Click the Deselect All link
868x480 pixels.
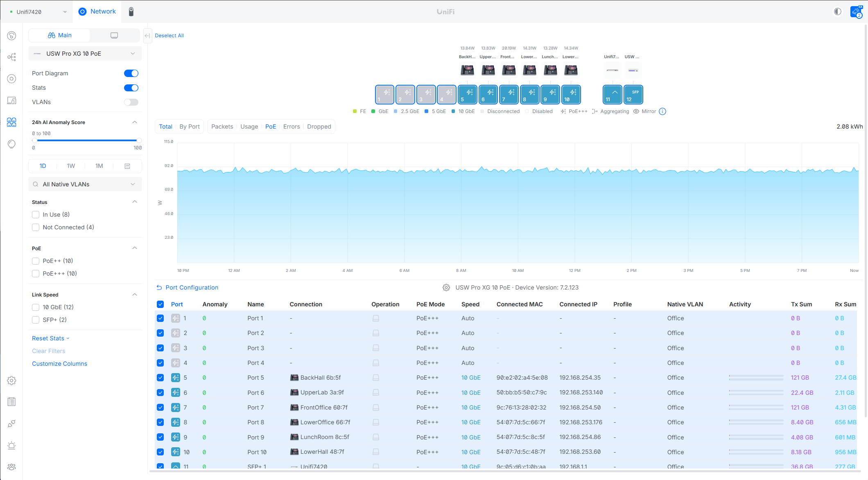coord(169,36)
